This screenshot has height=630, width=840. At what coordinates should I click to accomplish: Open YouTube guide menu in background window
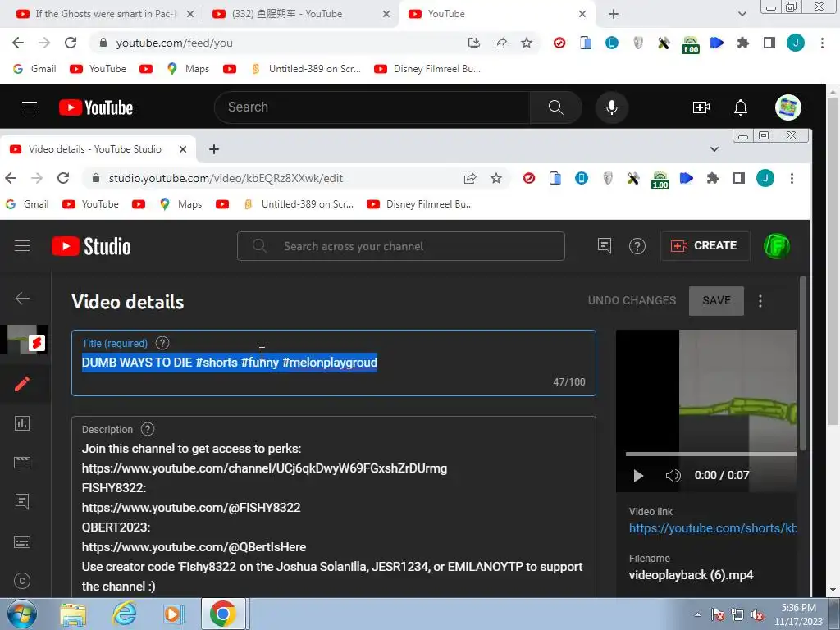click(30, 107)
